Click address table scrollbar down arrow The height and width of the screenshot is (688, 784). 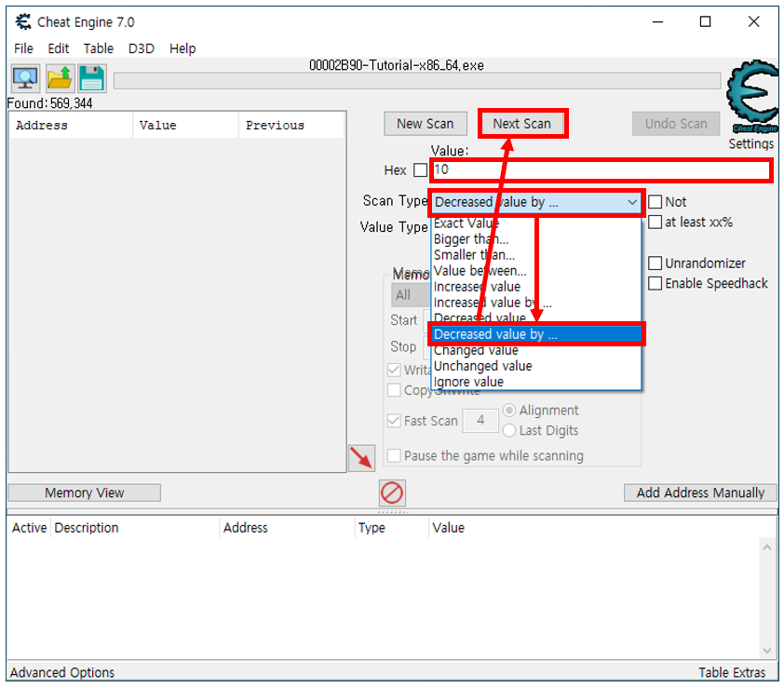pos(767,651)
